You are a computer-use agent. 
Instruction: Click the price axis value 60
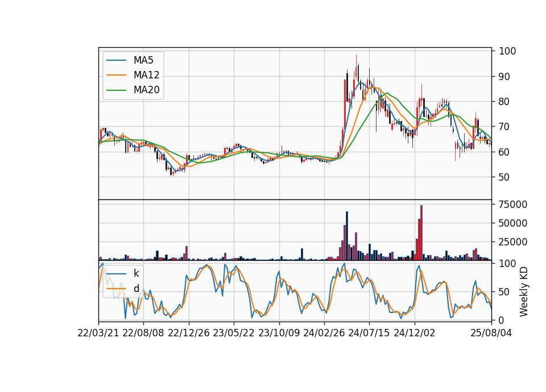(x=504, y=152)
